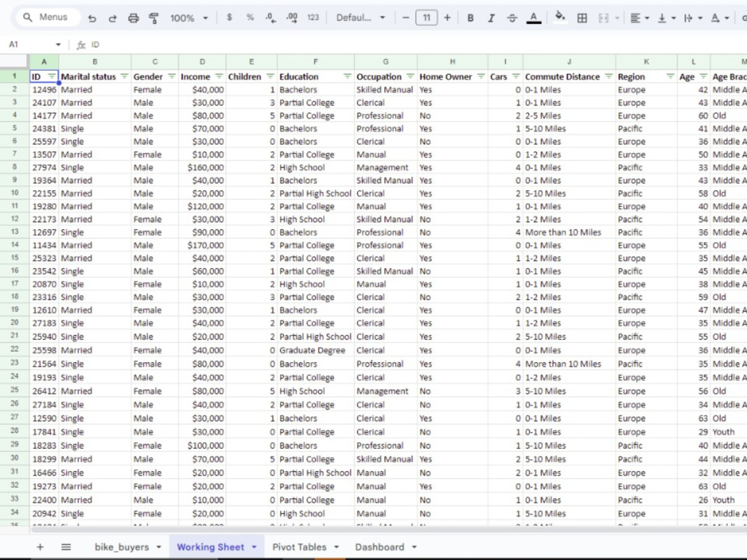This screenshot has height=560, width=747.
Task: Click the font size field showing 11
Action: 427,18
